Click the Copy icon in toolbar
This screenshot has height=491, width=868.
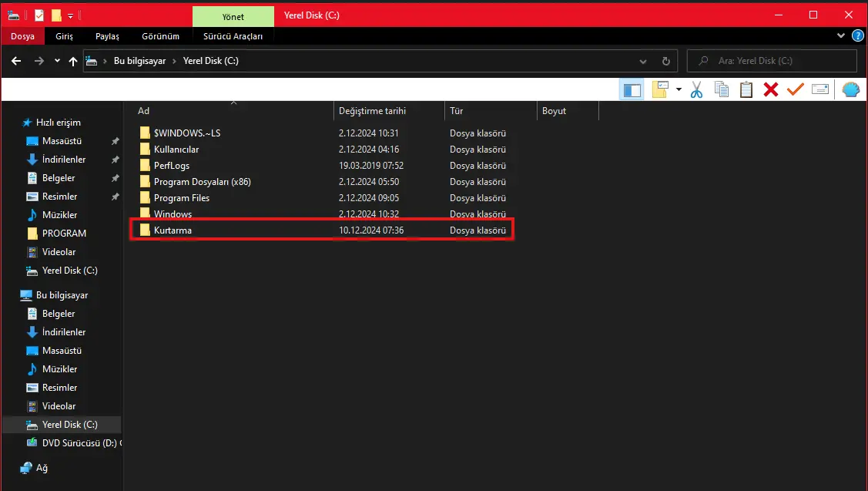pyautogui.click(x=722, y=89)
